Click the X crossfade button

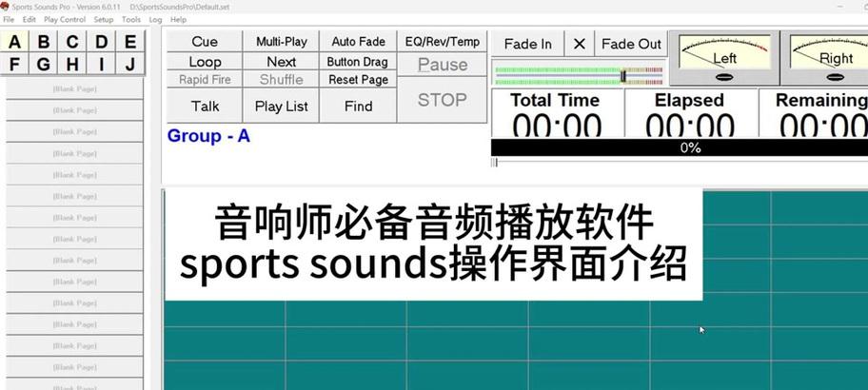pyautogui.click(x=579, y=44)
